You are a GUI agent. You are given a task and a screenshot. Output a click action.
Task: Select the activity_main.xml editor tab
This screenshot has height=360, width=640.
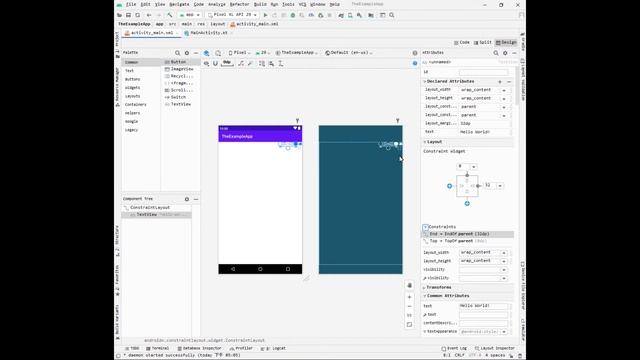[x=151, y=33]
